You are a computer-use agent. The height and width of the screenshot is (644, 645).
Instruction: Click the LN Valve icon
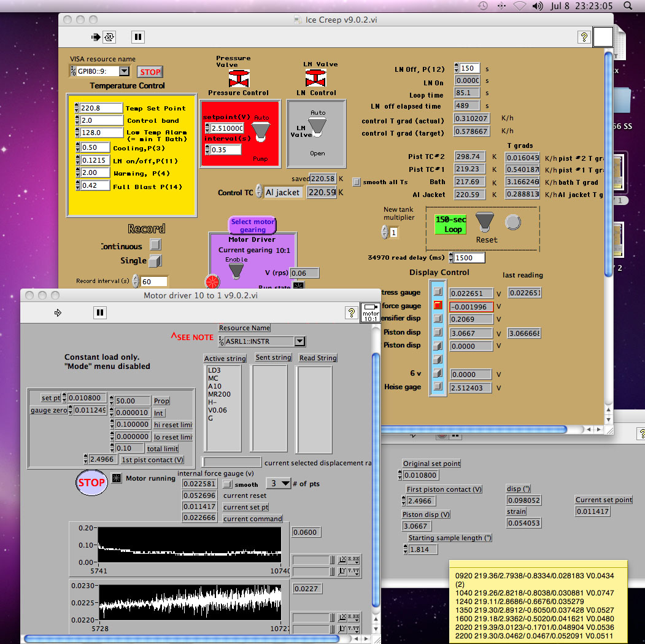[317, 79]
